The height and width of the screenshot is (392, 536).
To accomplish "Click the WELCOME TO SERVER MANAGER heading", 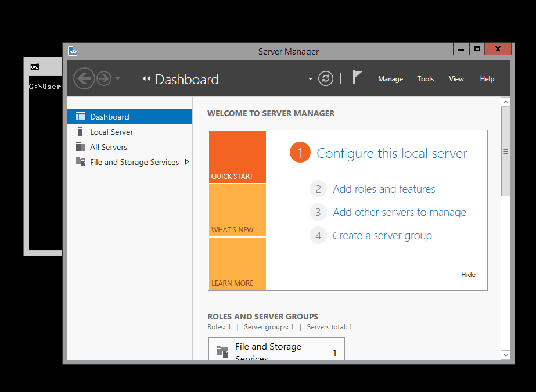I will 271,113.
